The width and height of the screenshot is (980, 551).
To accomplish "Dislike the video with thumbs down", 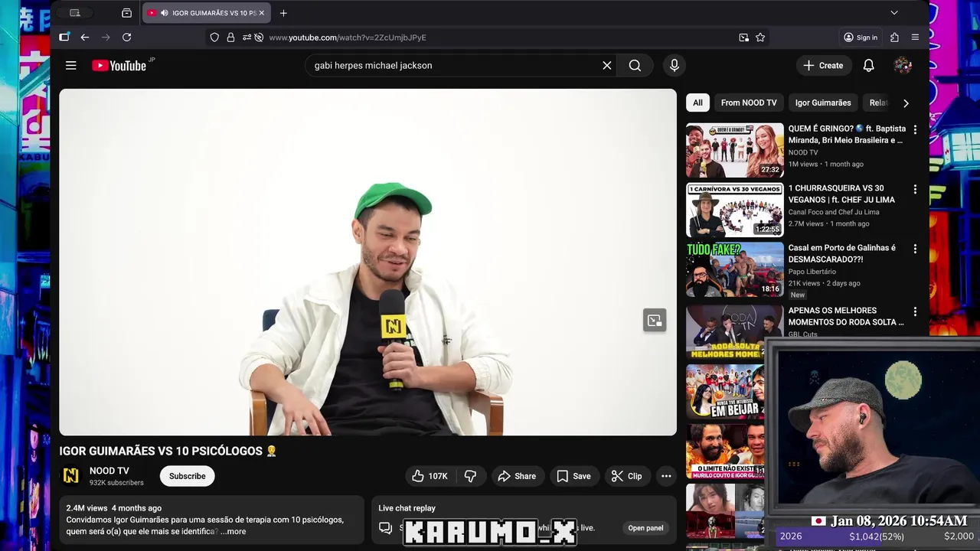I will (470, 476).
